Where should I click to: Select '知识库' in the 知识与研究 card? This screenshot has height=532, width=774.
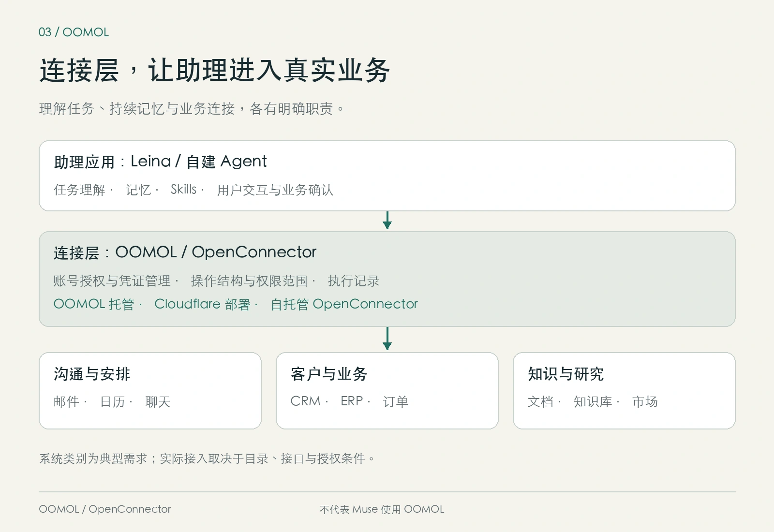point(593,401)
